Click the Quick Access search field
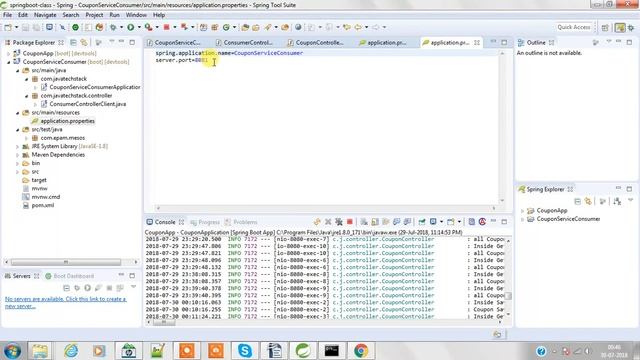The width and height of the screenshot is (640, 360). click(574, 27)
